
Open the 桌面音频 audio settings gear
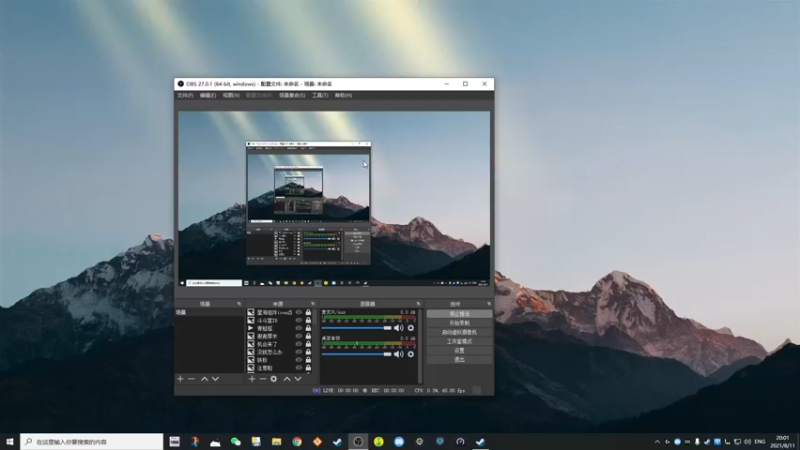[411, 354]
